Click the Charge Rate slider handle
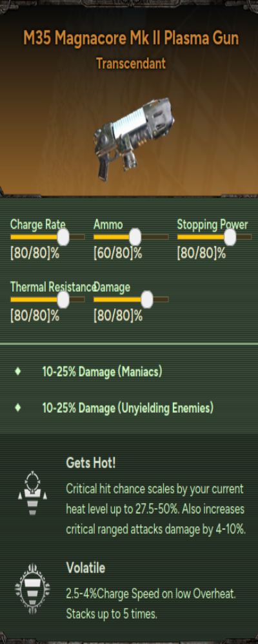Viewport: 258px width, 644px height. click(63, 237)
